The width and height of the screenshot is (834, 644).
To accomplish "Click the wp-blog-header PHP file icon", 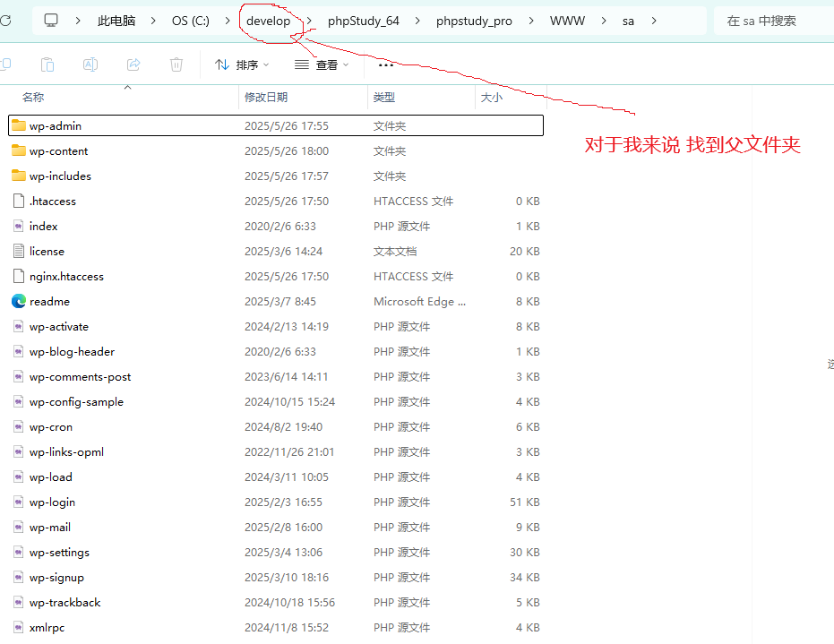I will pos(19,351).
